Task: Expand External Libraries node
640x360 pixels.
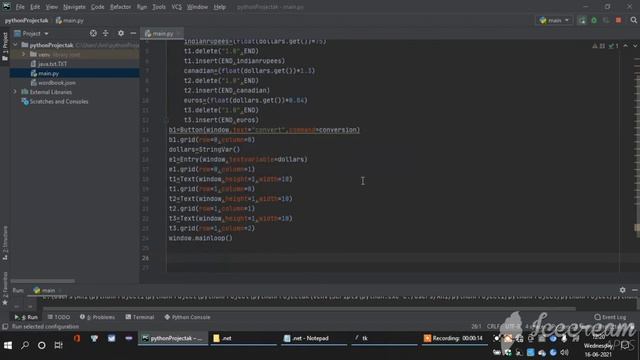Action: (16, 92)
